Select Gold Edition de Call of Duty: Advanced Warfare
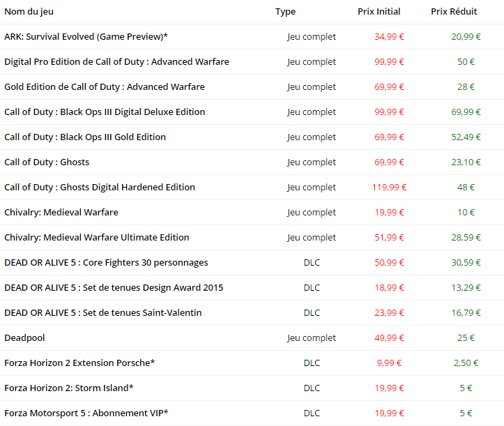This screenshot has width=504, height=426. tap(105, 87)
